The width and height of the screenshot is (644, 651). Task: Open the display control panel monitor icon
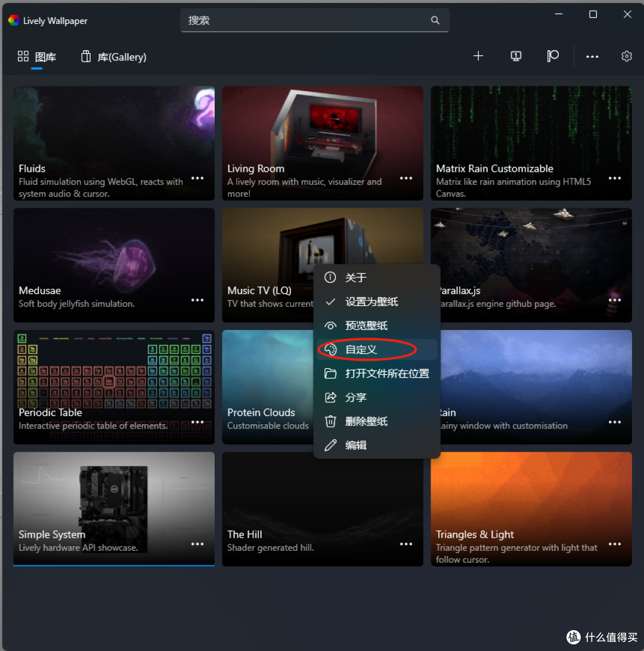pos(516,56)
